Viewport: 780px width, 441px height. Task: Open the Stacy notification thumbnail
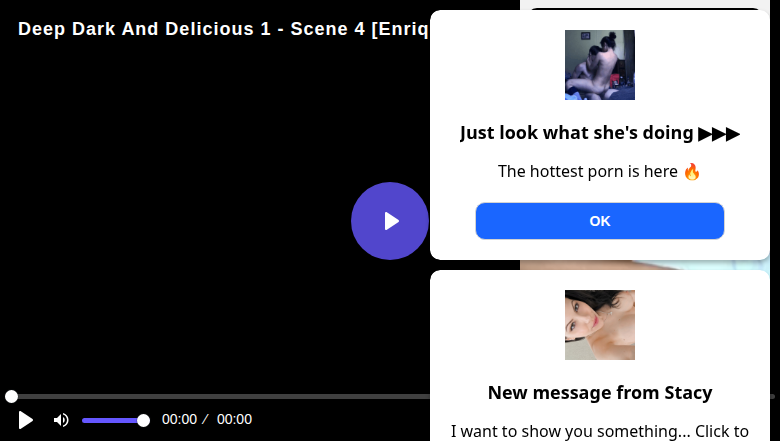pos(599,325)
